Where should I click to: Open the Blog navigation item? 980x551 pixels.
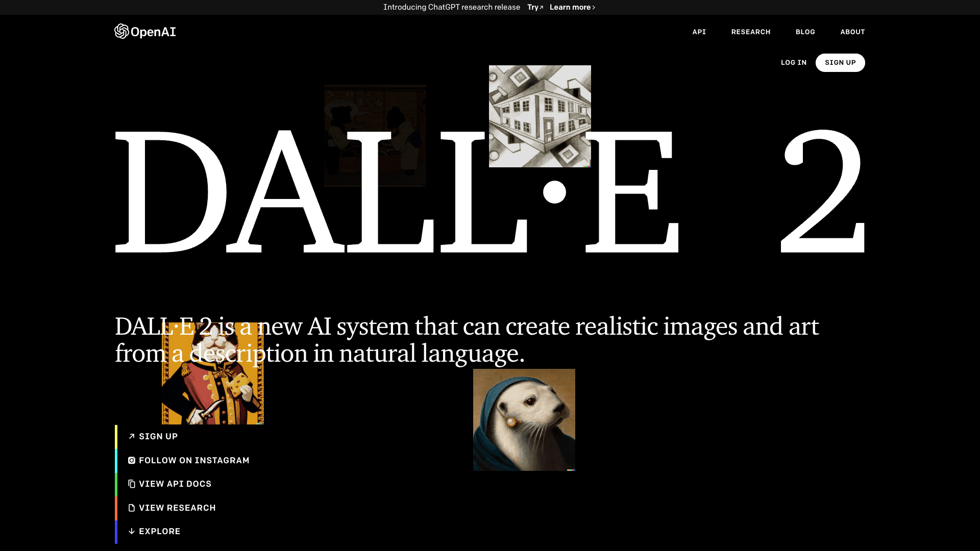(x=805, y=32)
